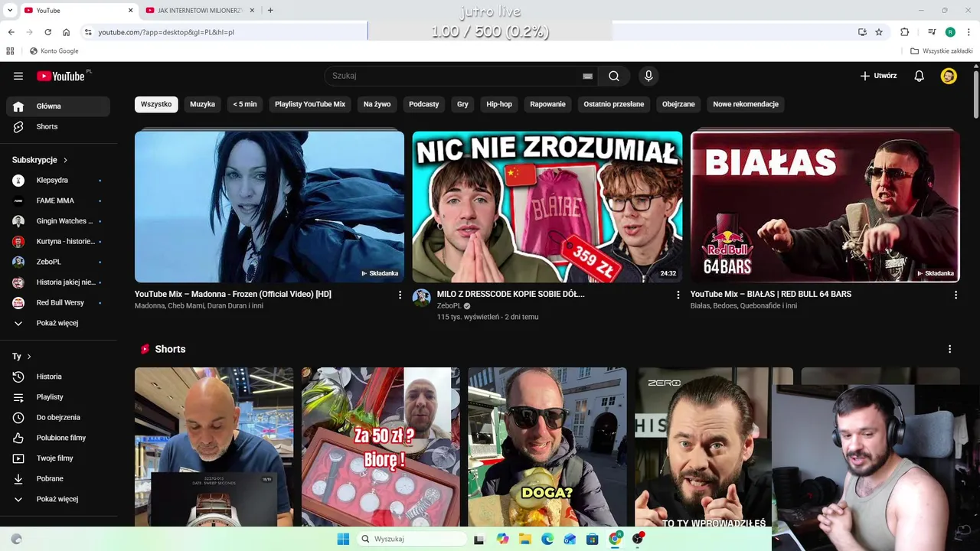Click the Utwórz create button
The width and height of the screenshot is (980, 551).
point(878,76)
